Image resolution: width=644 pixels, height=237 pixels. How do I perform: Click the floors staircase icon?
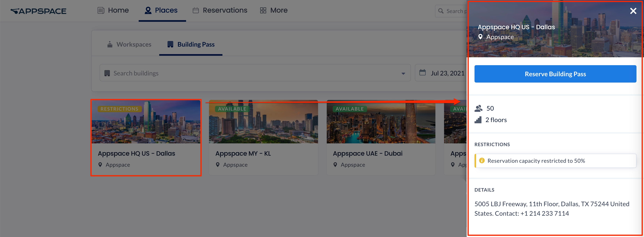coord(478,120)
